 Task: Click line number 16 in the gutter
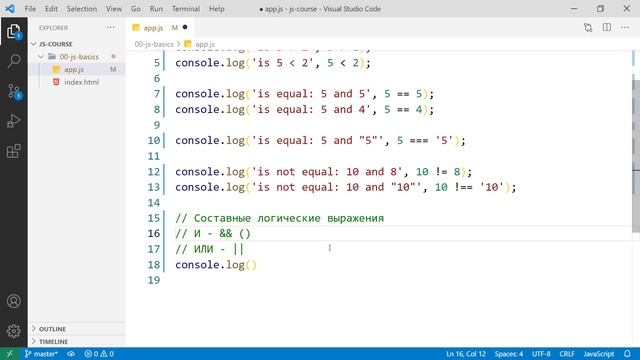[154, 233]
